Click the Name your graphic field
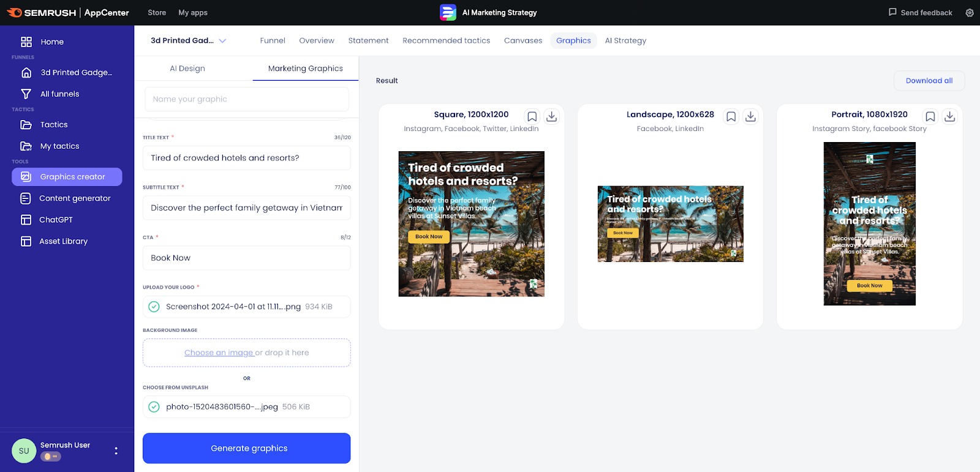The image size is (980, 472). tap(247, 99)
